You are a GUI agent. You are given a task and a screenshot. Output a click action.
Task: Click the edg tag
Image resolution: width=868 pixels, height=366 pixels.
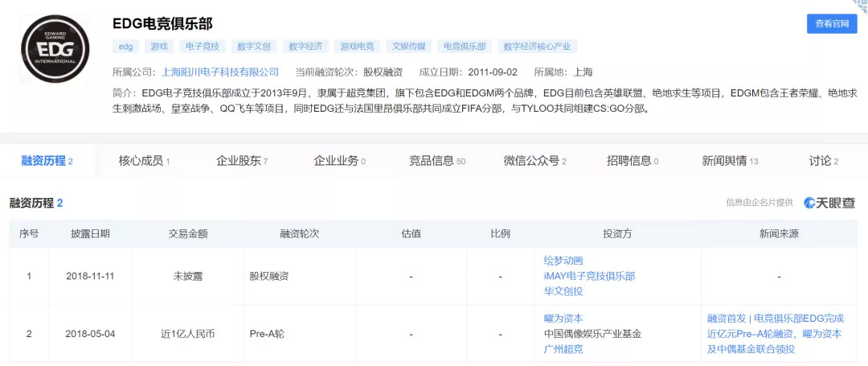125,47
